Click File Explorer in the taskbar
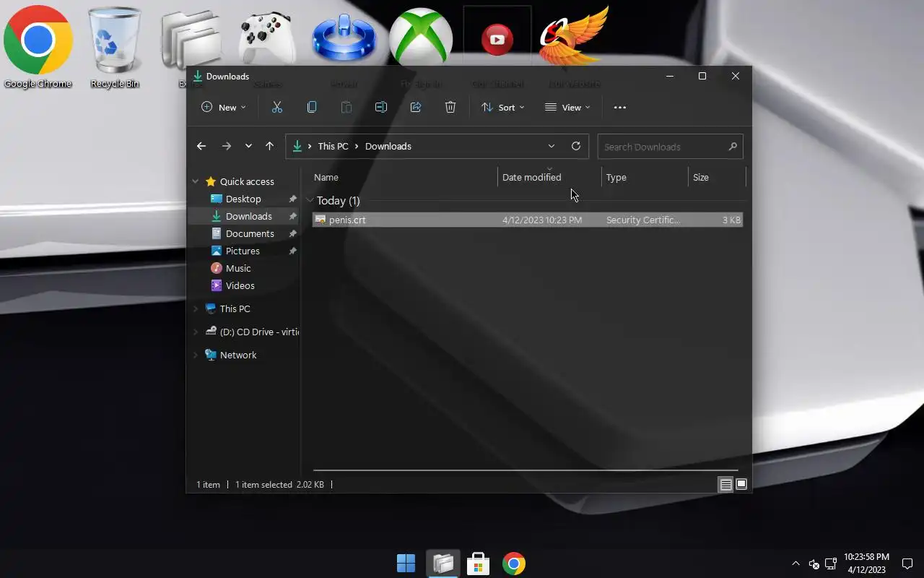The width and height of the screenshot is (924, 578). [x=443, y=564]
